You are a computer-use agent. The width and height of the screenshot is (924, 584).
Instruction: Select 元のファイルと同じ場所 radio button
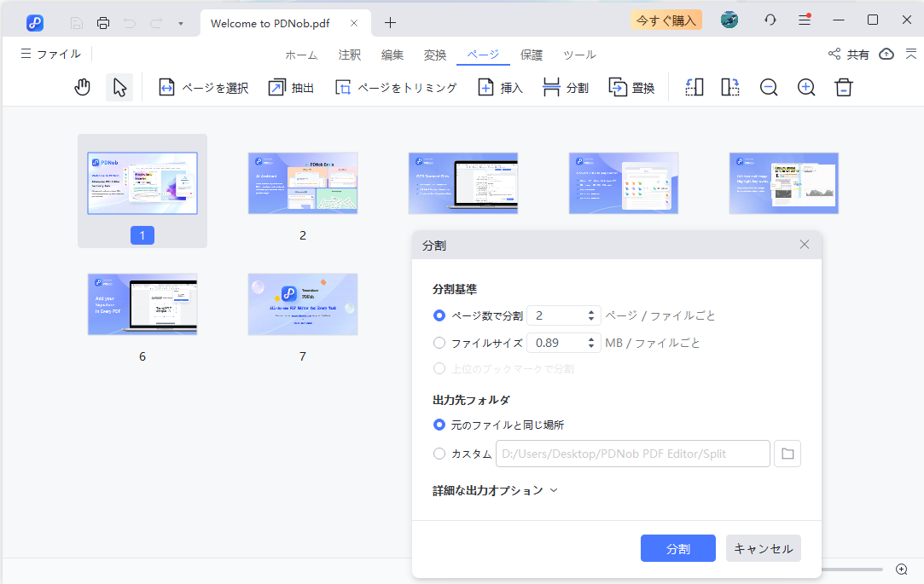click(x=439, y=425)
